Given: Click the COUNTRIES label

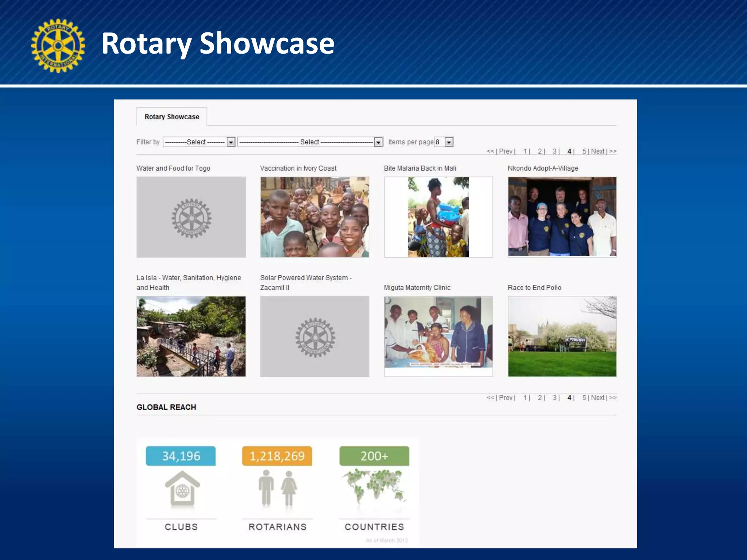Looking at the screenshot, I should 375,527.
